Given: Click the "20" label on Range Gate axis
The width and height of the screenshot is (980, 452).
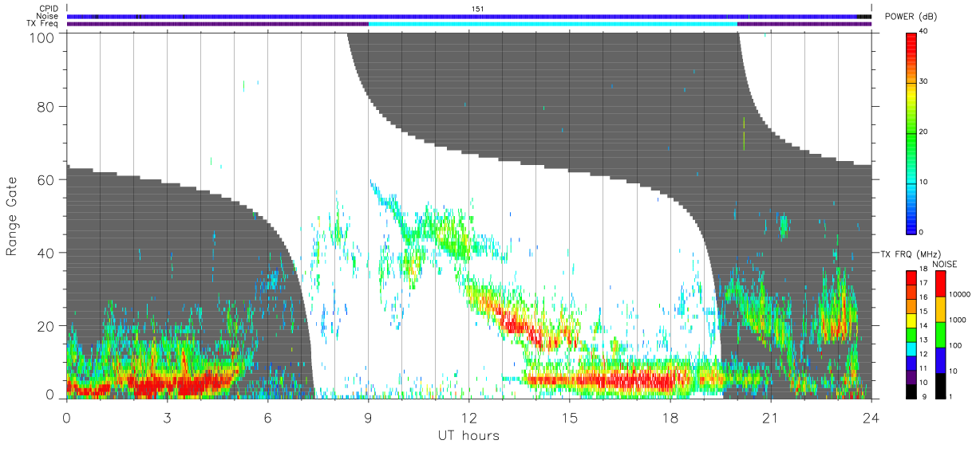Looking at the screenshot, I should point(45,326).
